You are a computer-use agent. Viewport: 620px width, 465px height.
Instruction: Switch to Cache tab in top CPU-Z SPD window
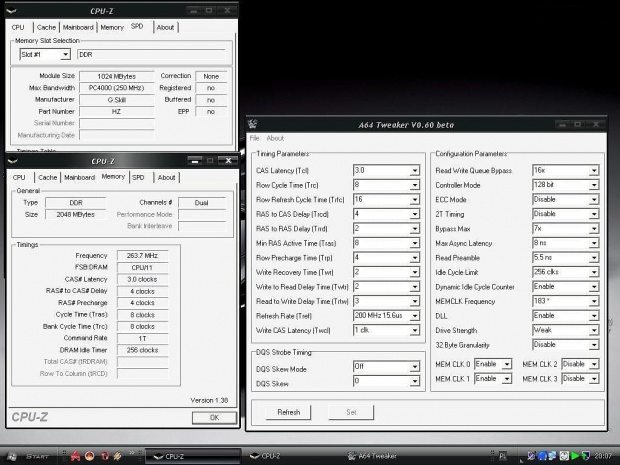[46, 27]
